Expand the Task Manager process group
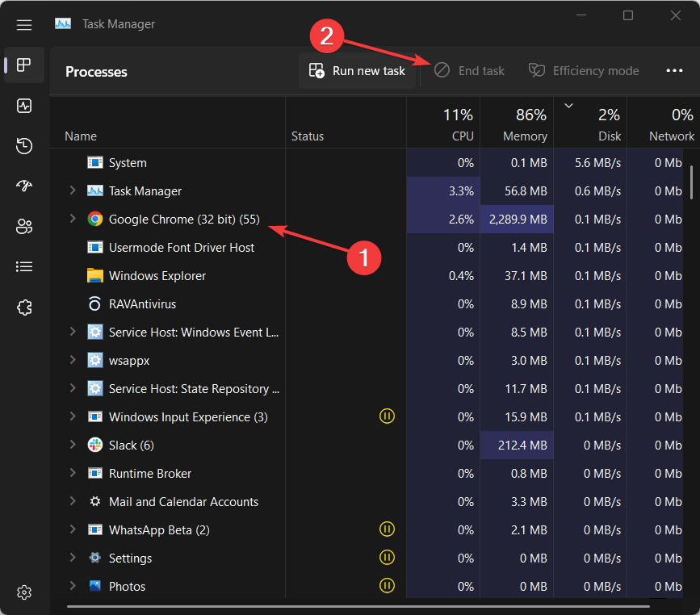The width and height of the screenshot is (700, 615). point(73,190)
